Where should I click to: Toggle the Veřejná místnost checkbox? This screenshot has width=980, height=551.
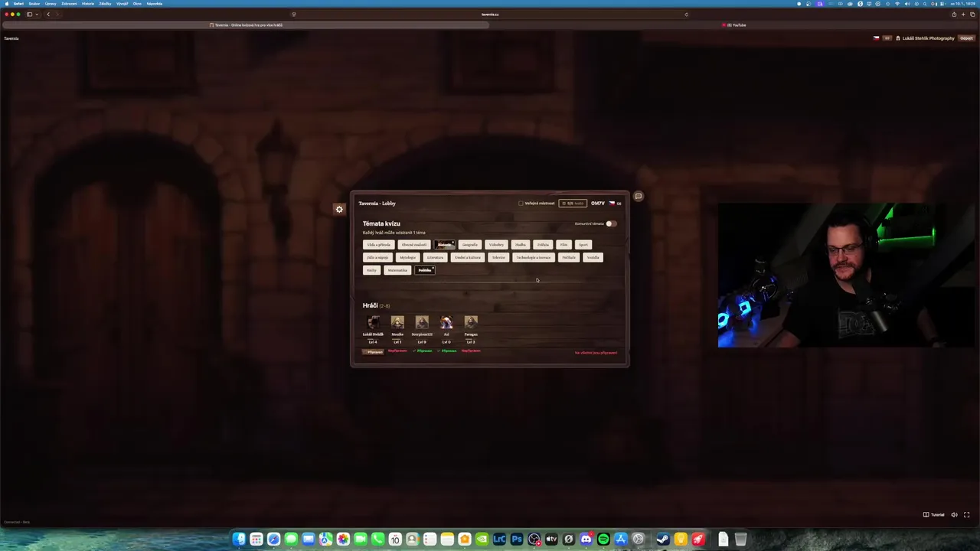point(521,204)
